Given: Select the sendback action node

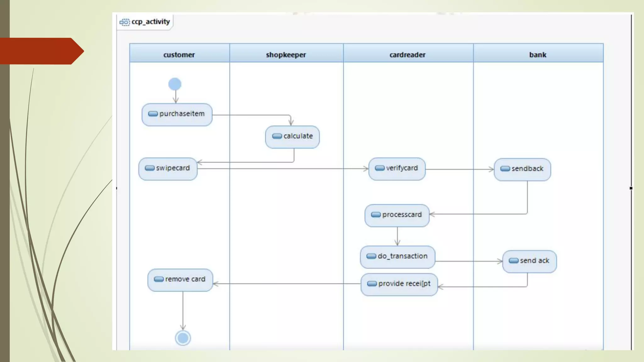Looking at the screenshot, I should click(522, 169).
